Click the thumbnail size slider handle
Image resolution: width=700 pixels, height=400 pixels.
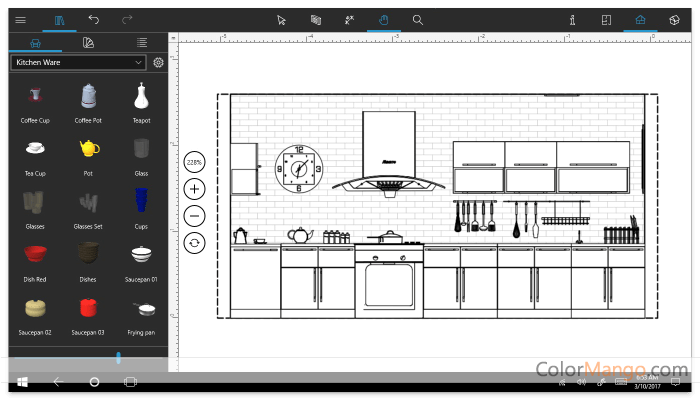(x=118, y=357)
